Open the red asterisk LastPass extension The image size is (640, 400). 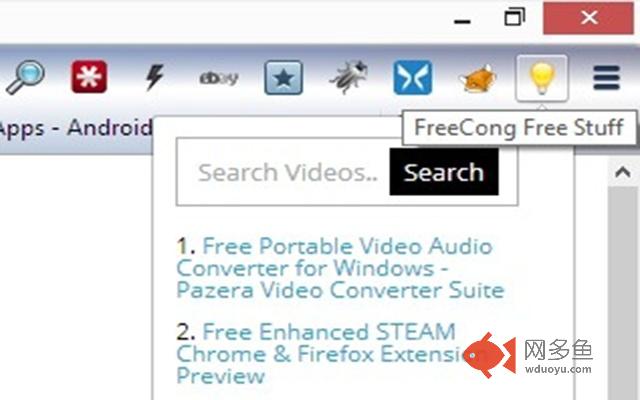89,77
